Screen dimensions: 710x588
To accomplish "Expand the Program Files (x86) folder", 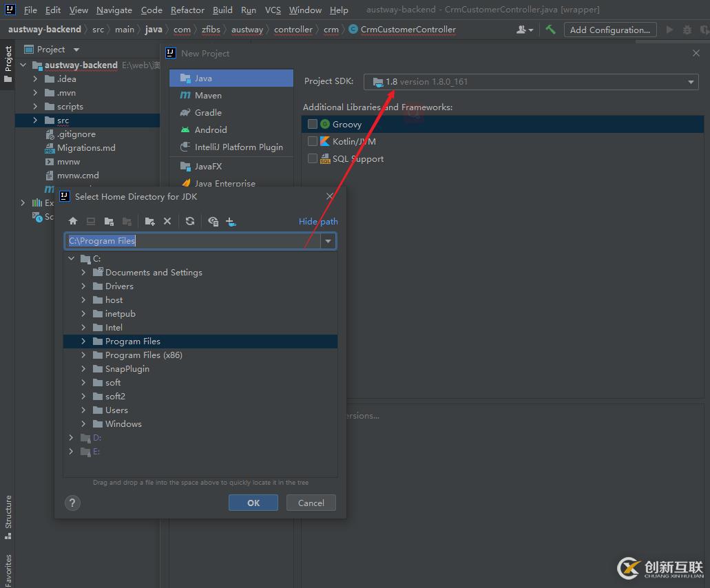I will 83,355.
